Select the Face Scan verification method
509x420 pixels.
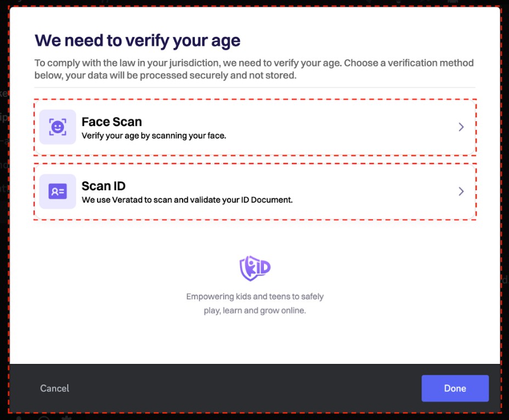pos(255,127)
